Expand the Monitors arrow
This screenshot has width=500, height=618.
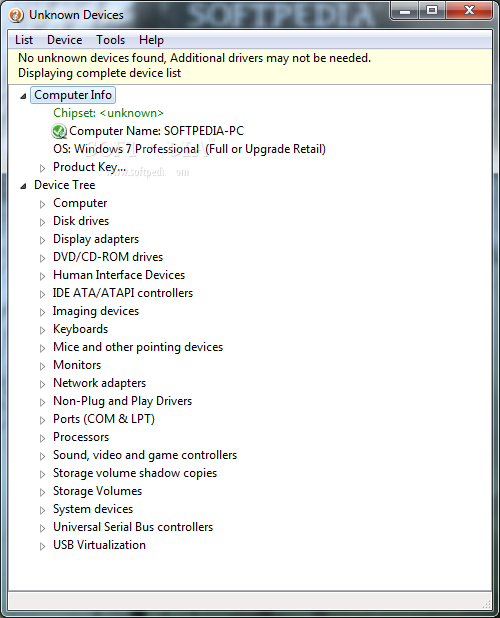pos(42,366)
